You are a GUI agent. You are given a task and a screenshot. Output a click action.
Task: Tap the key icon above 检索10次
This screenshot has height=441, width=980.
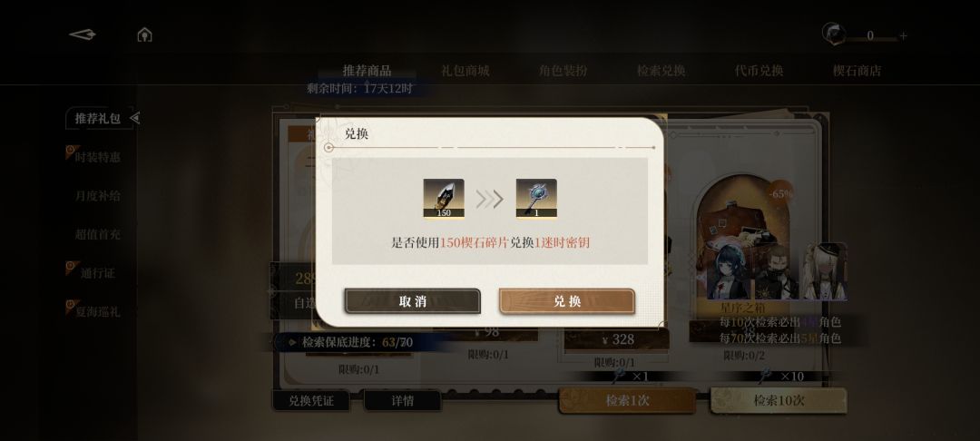(765, 375)
